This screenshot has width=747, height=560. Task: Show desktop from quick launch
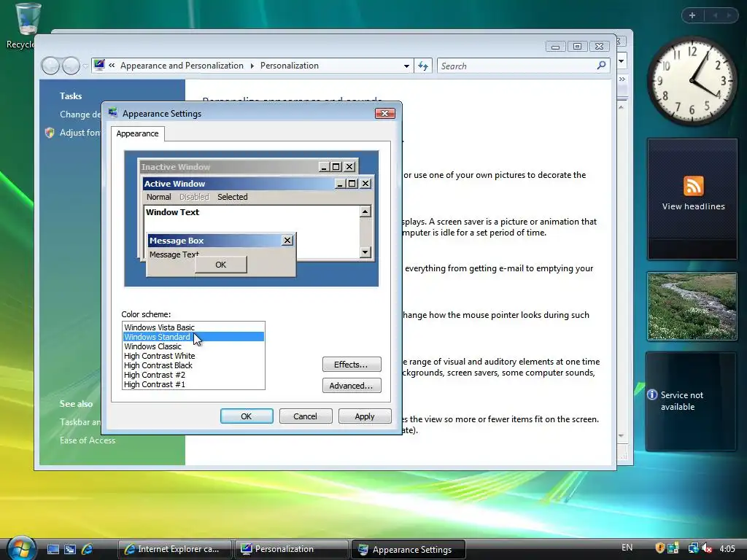tap(53, 549)
